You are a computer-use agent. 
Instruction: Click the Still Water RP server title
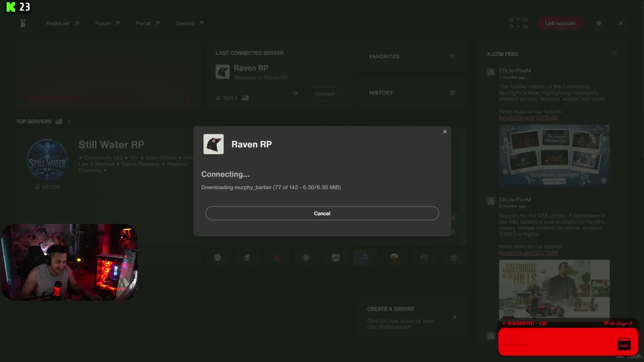(x=111, y=145)
